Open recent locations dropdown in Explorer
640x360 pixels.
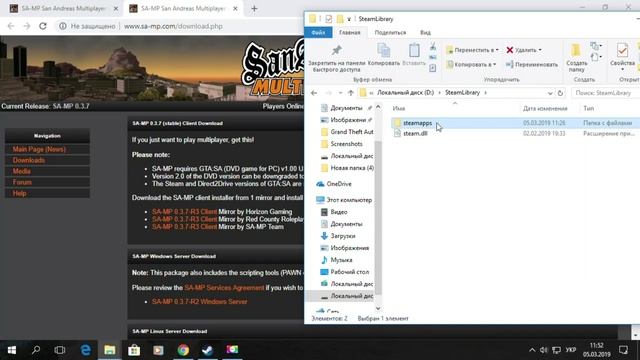(340, 93)
